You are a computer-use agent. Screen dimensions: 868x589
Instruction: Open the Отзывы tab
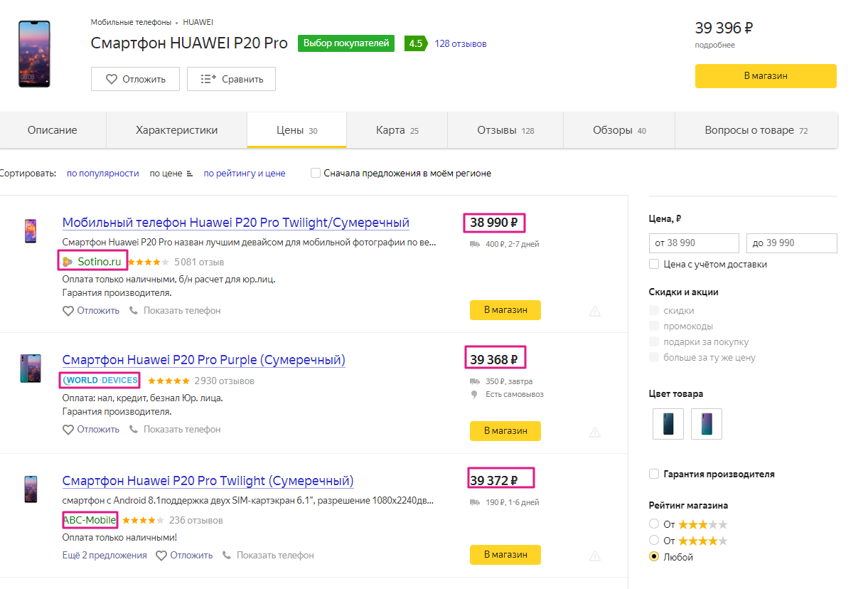505,130
